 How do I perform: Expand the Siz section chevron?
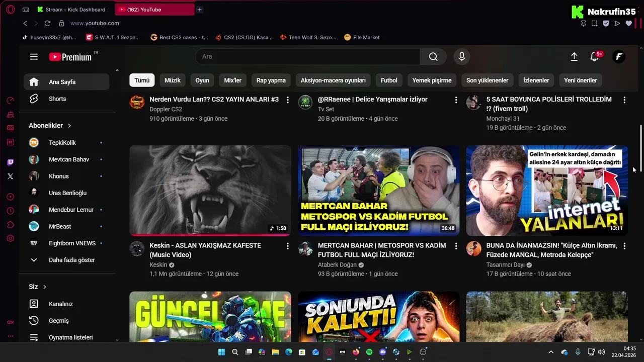[x=45, y=287]
